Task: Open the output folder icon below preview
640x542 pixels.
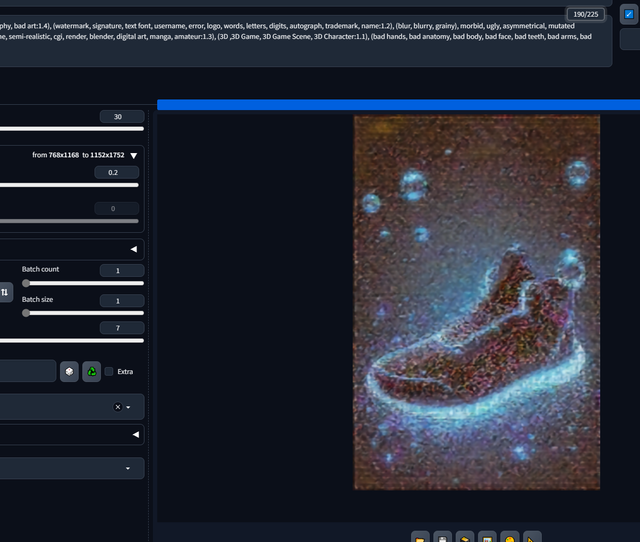Action: click(x=420, y=538)
